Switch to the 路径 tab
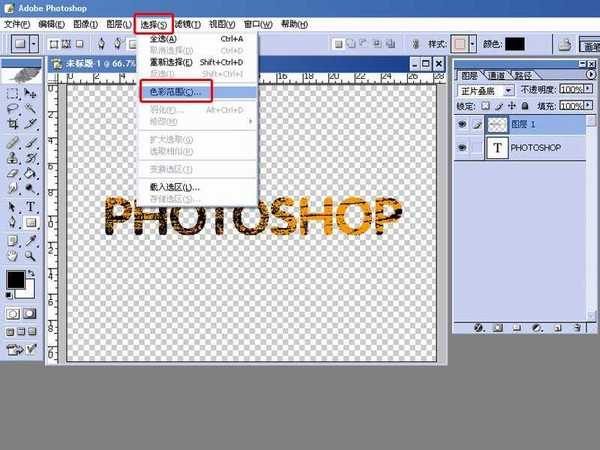Image resolution: width=600 pixels, height=450 pixels. 523,75
